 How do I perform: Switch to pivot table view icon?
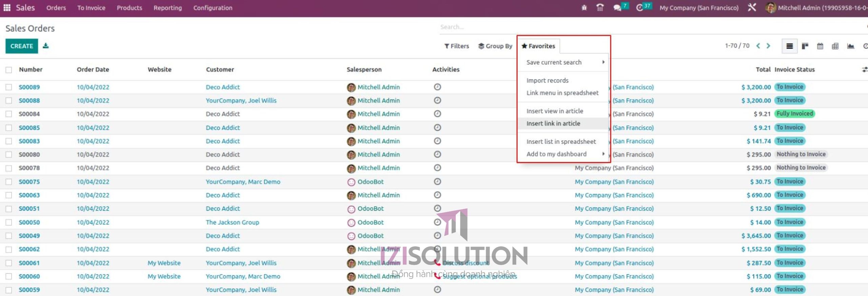(x=835, y=46)
